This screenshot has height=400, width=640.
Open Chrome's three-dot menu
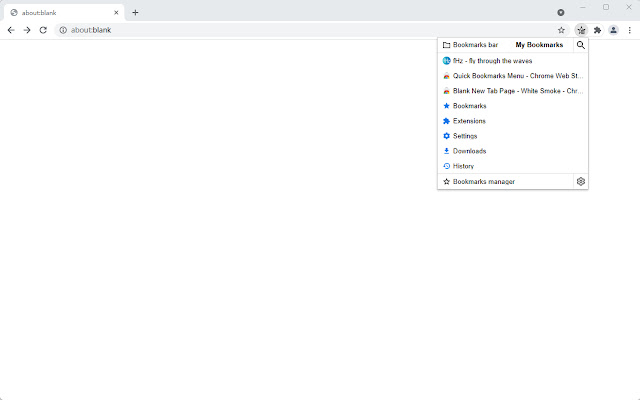coord(629,30)
